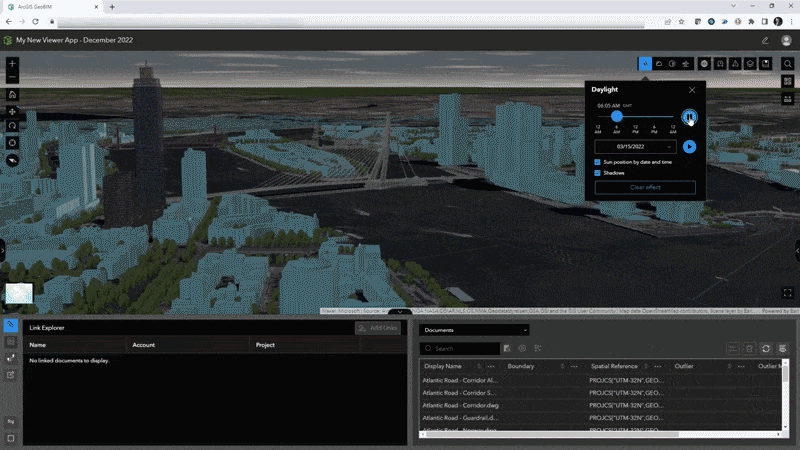Click the third icon after Documents search

[x=537, y=348]
